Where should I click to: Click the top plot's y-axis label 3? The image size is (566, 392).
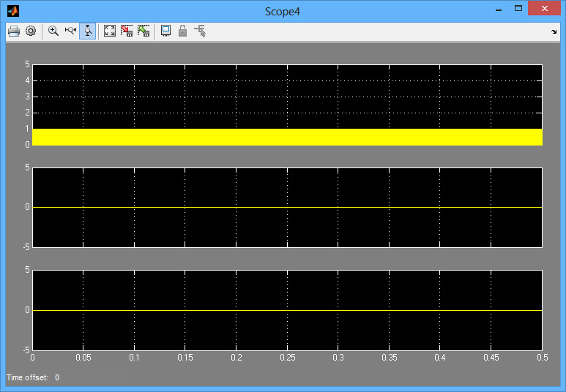[27, 97]
